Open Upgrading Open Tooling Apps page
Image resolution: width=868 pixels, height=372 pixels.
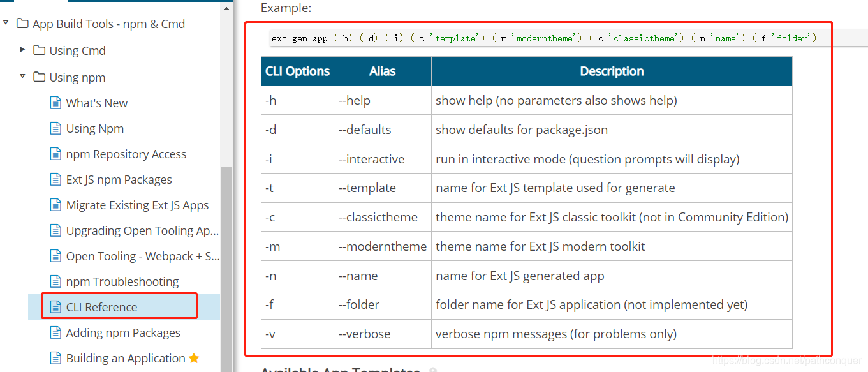pos(143,230)
